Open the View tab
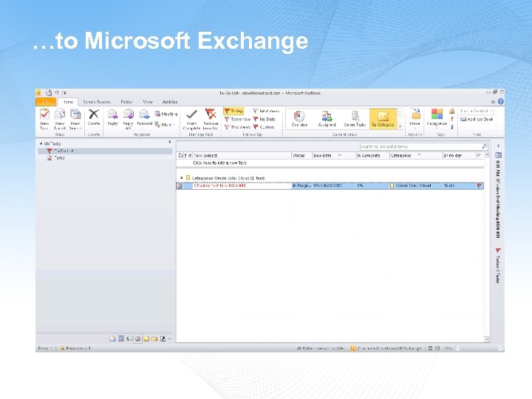Image resolution: width=532 pixels, height=399 pixels. pyautogui.click(x=148, y=102)
